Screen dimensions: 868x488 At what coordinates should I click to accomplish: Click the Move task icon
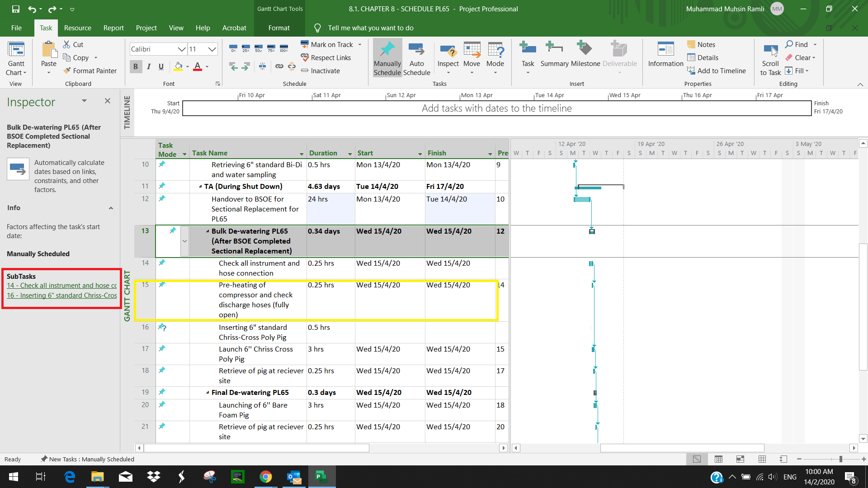point(472,50)
